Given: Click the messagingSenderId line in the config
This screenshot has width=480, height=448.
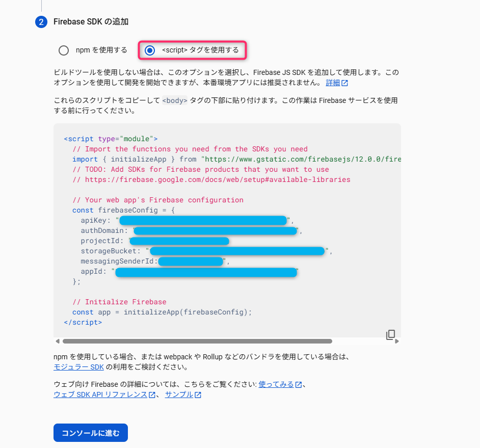Looking at the screenshot, I should pyautogui.click(x=155, y=261).
